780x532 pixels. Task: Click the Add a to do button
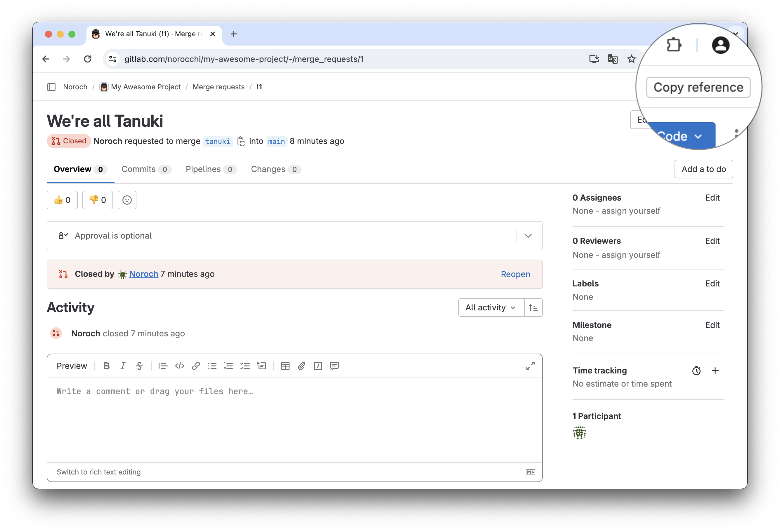(x=703, y=169)
